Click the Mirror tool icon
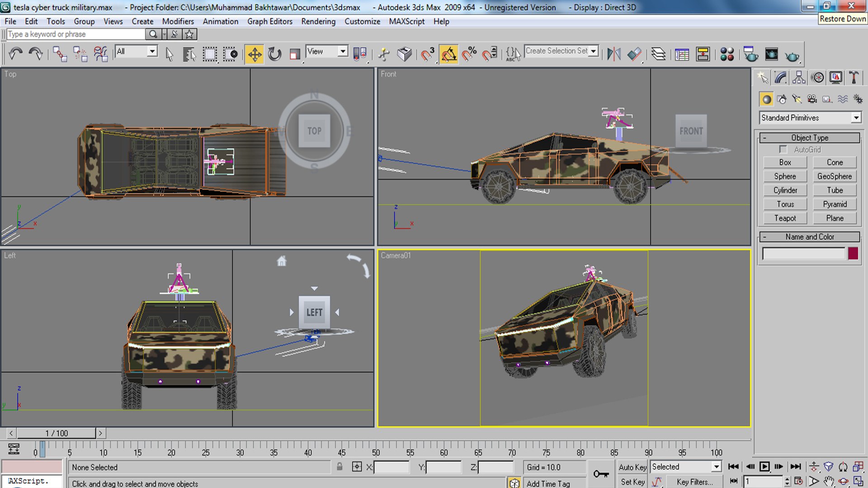Viewport: 868px width, 488px height. pos(613,54)
